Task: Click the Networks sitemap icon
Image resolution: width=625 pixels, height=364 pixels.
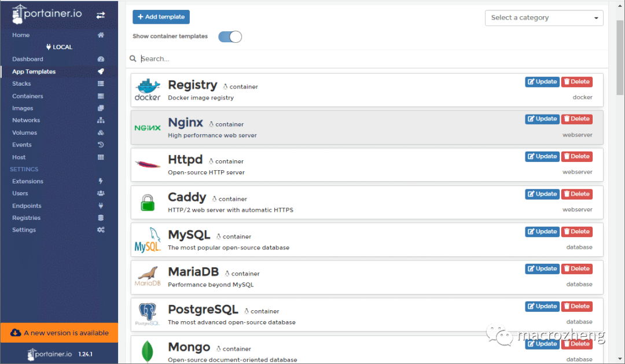Action: tap(101, 120)
